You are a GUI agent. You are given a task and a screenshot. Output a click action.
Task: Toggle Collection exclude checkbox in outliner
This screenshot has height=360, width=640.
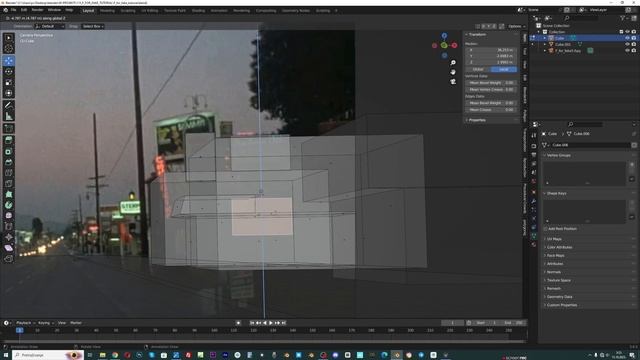pos(621,31)
